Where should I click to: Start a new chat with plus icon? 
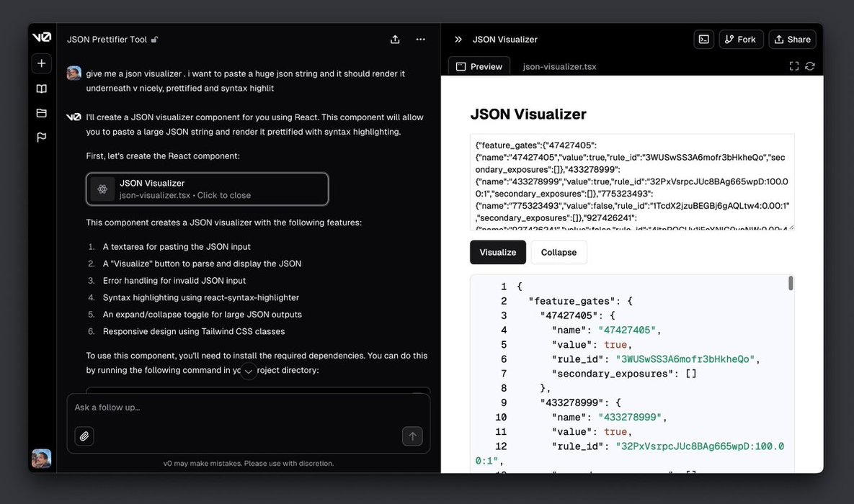[42, 63]
